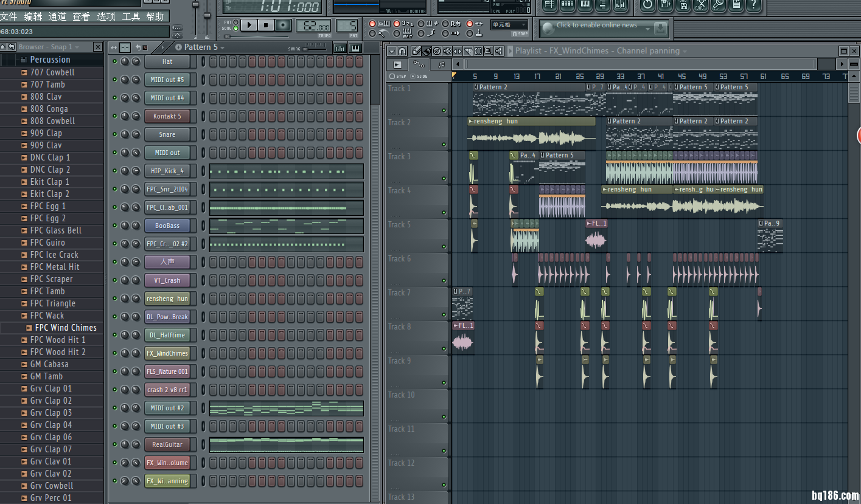Select the mute tool in Playlist toolbar

coord(447,50)
